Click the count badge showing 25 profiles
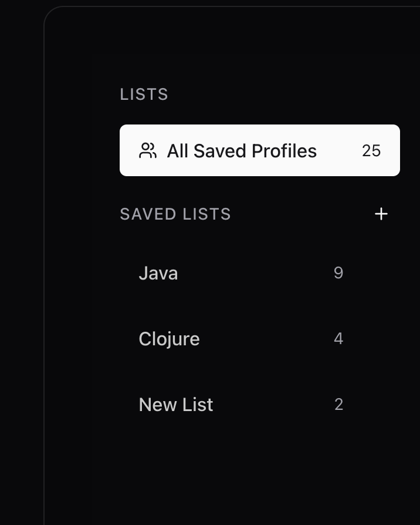 (372, 150)
